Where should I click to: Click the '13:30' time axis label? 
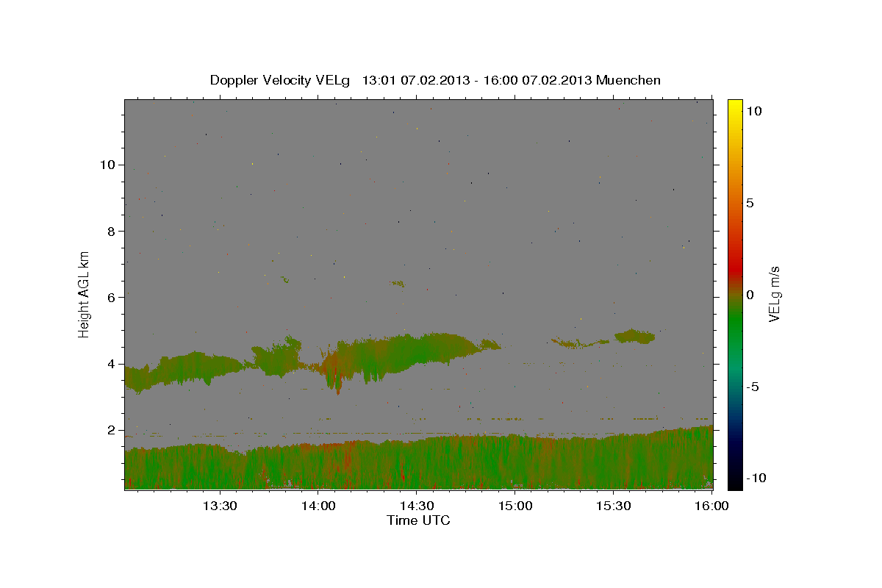coord(220,506)
